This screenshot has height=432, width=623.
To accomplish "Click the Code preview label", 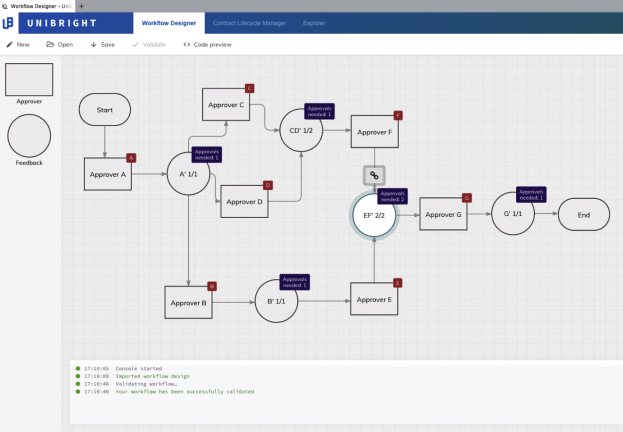I will [213, 45].
